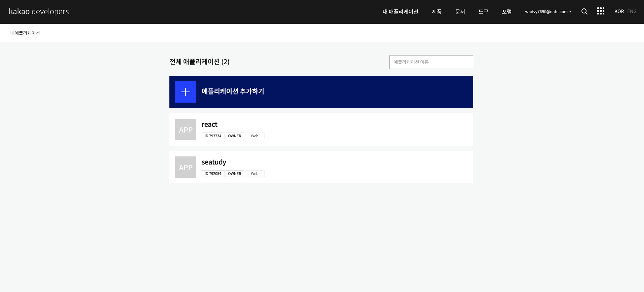The height and width of the screenshot is (292, 644).
Task: Open the grid apps menu icon
Action: (601, 11)
